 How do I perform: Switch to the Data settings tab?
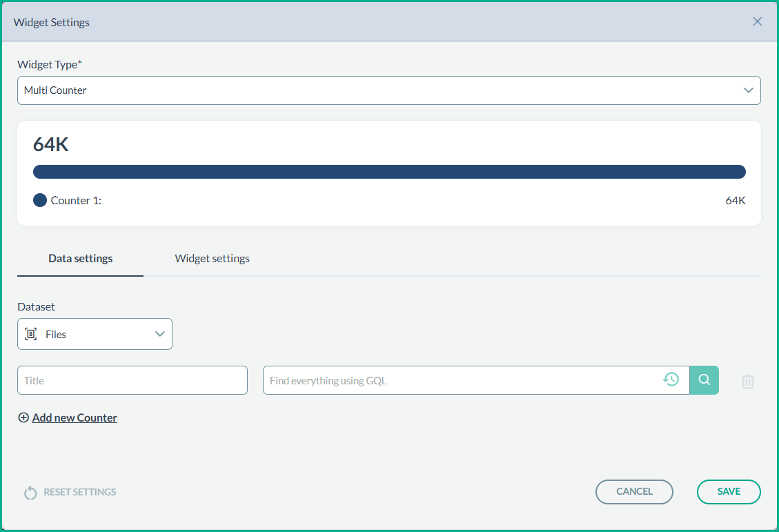click(x=80, y=259)
